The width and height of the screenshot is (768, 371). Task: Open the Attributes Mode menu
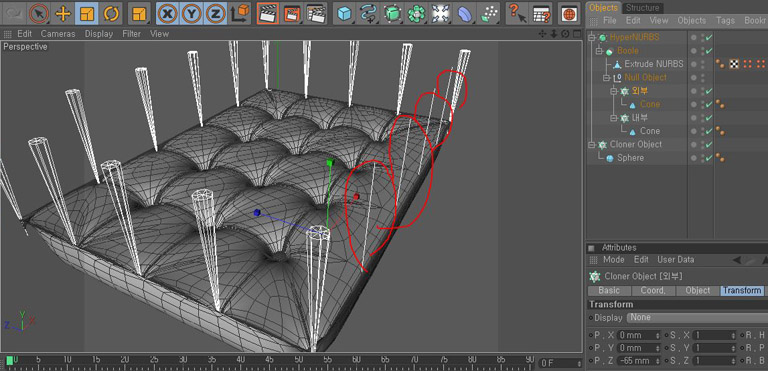613,260
